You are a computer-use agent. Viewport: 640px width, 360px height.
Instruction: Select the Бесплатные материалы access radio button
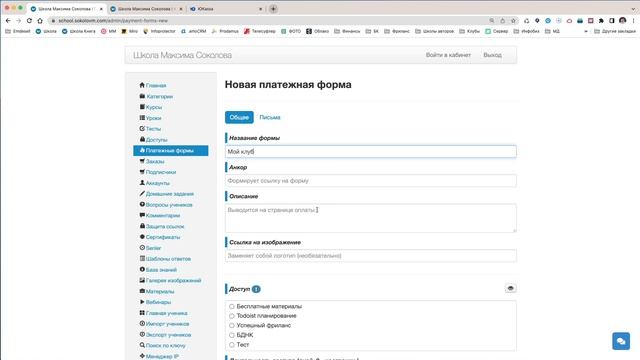(231, 306)
